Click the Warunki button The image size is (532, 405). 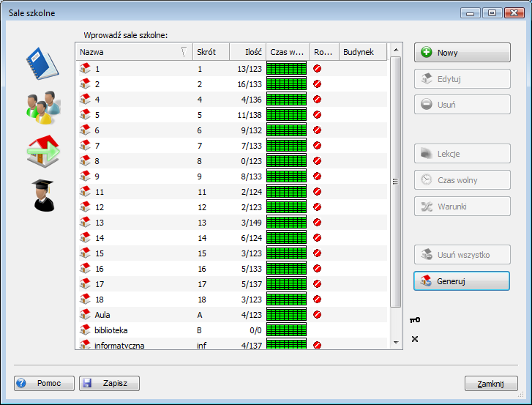[x=462, y=206]
